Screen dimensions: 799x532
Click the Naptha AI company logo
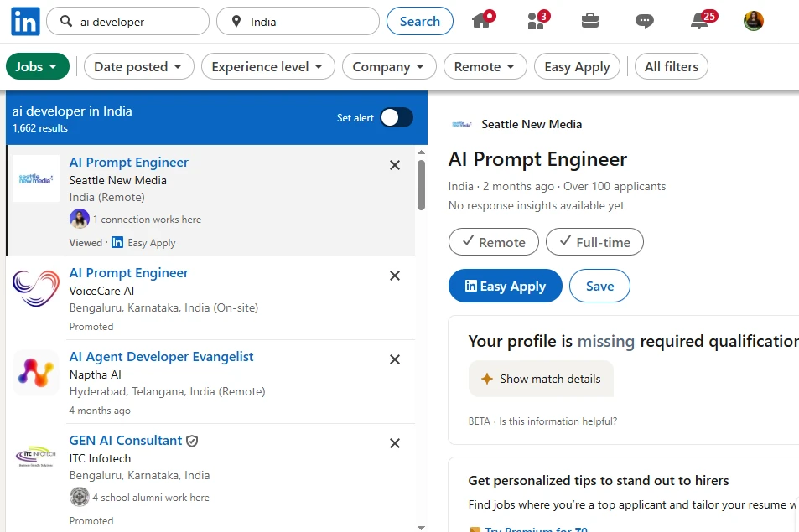coord(36,372)
